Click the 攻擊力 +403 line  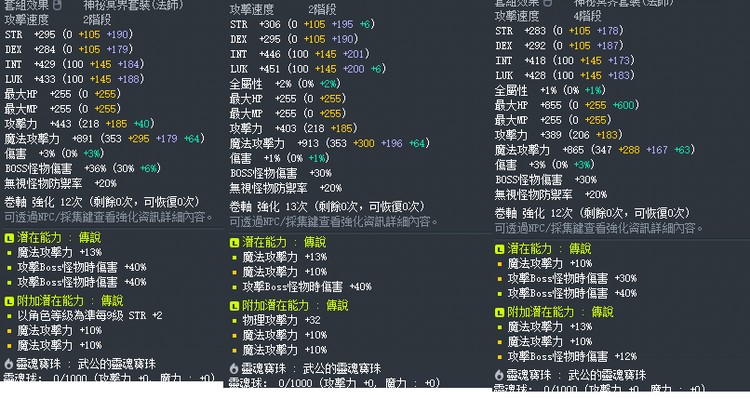pyautogui.click(x=294, y=129)
